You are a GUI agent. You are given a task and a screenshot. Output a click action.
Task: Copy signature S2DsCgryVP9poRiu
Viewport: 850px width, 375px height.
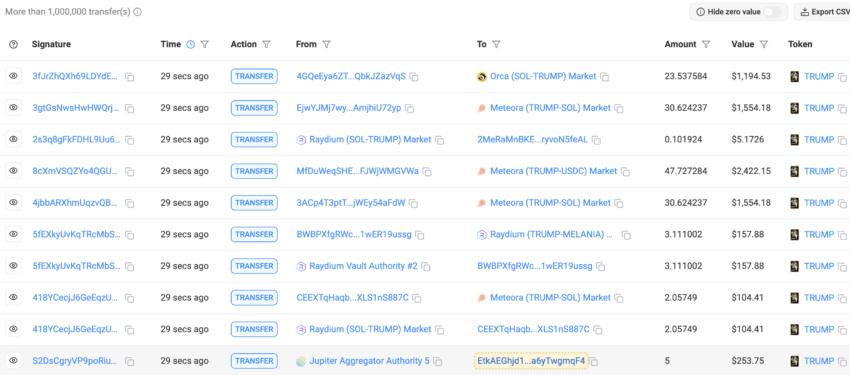[x=130, y=361]
